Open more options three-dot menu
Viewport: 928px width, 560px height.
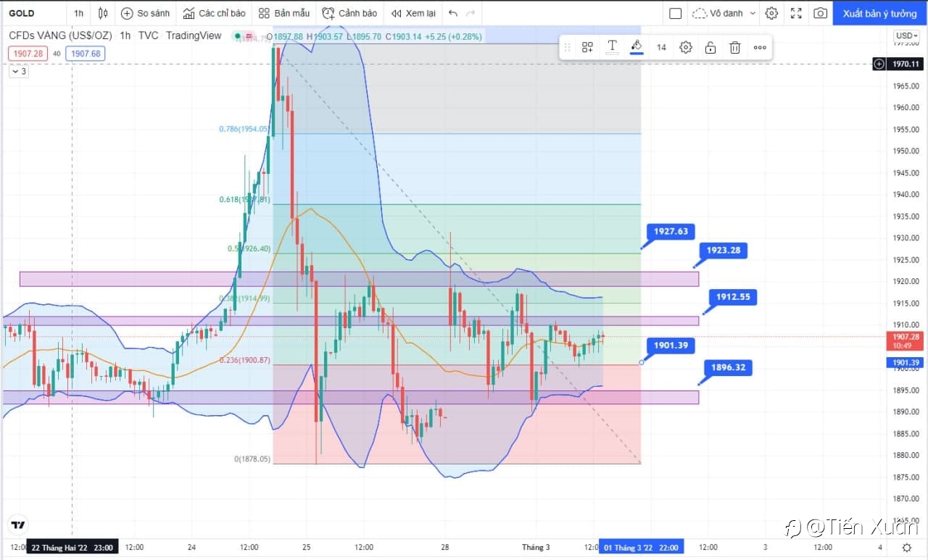click(760, 47)
